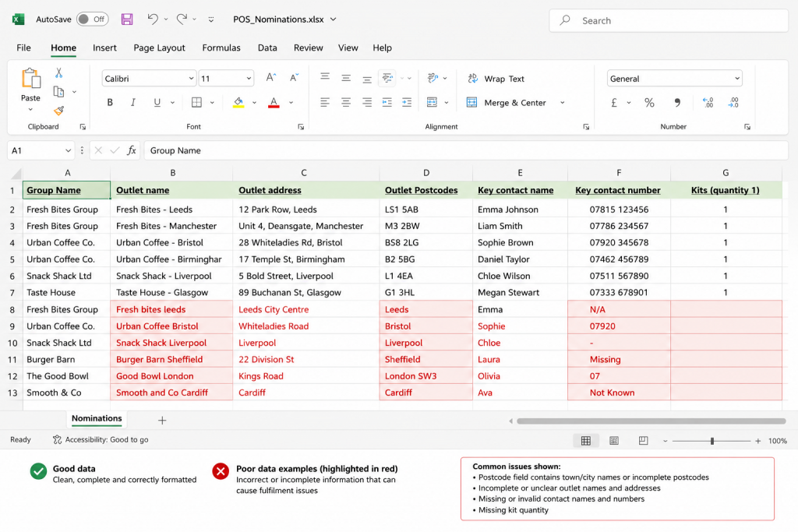This screenshot has width=798, height=532.
Task: Toggle Wrap Text
Action: [496, 79]
